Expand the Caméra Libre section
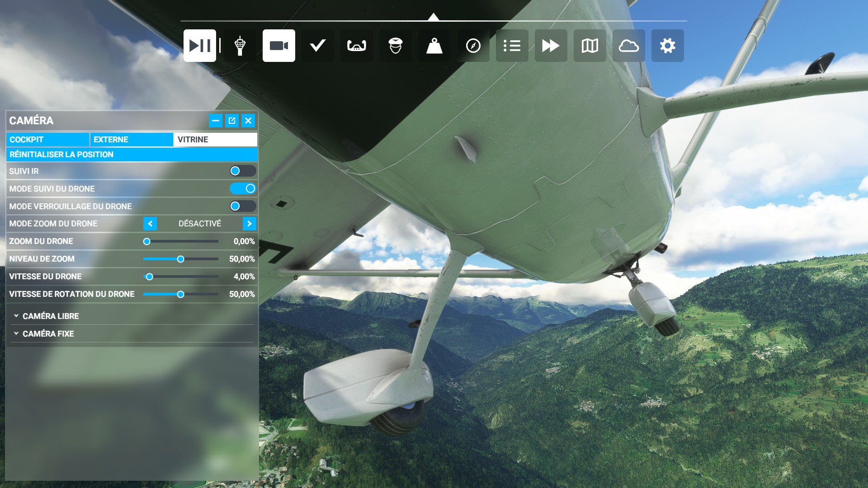Viewport: 868px width, 488px height. point(50,316)
